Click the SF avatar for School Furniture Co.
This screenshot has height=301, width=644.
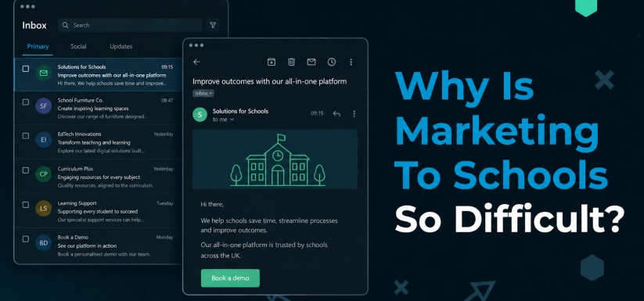[44, 106]
